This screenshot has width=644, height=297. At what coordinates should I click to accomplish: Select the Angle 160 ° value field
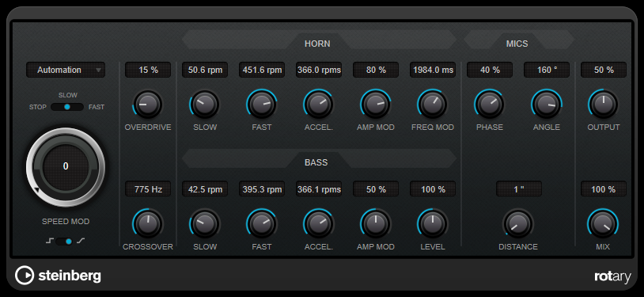(547, 70)
